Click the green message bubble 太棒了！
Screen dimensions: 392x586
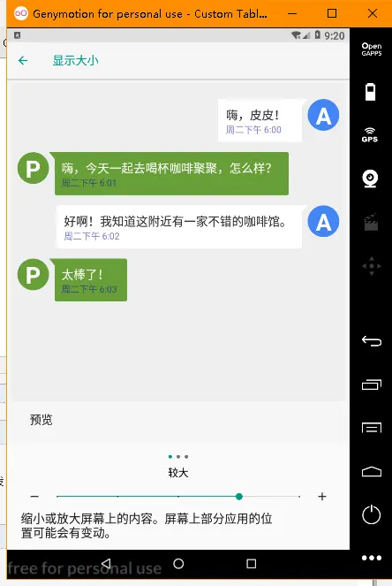point(91,280)
